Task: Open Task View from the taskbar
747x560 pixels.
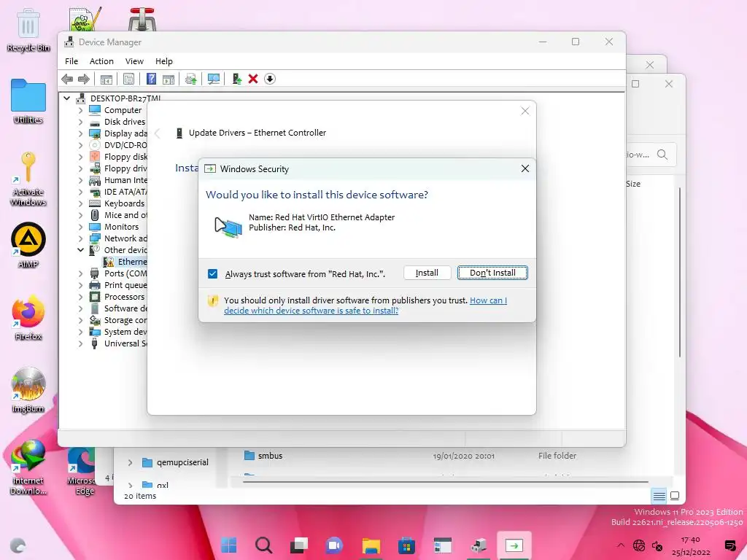Action: [x=299, y=545]
